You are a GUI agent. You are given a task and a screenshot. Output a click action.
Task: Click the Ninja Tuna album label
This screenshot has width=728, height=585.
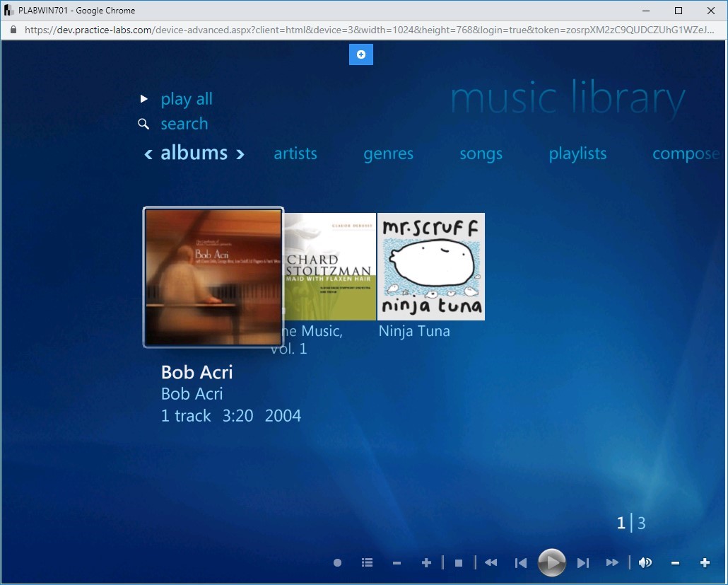coord(414,331)
